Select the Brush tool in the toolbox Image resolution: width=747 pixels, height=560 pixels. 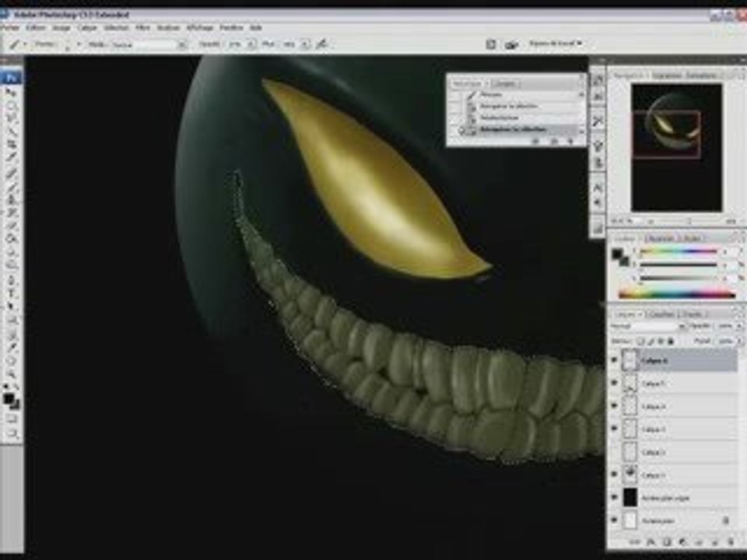pyautogui.click(x=11, y=186)
